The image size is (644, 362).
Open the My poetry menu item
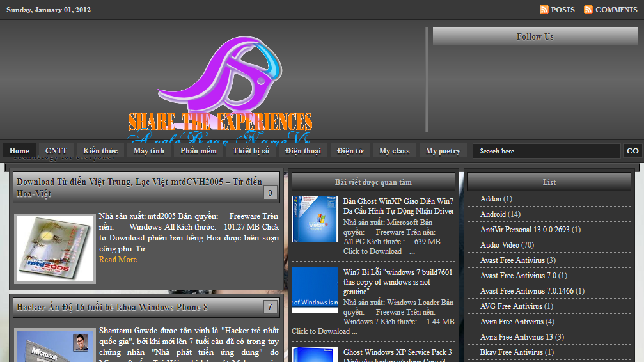click(443, 151)
